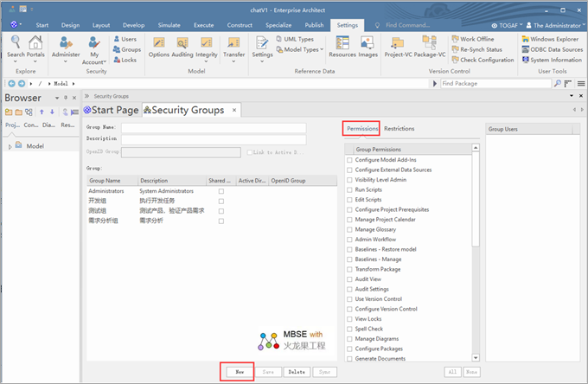Open the model Options icon
Screen dimensions: 588x384
[x=159, y=42]
